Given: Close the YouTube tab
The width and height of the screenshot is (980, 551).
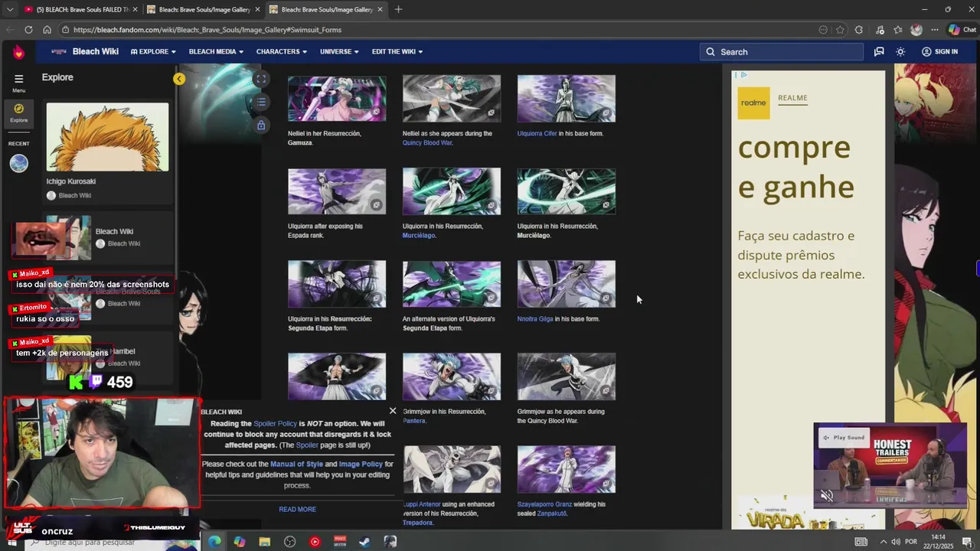Looking at the screenshot, I should click(x=136, y=9).
